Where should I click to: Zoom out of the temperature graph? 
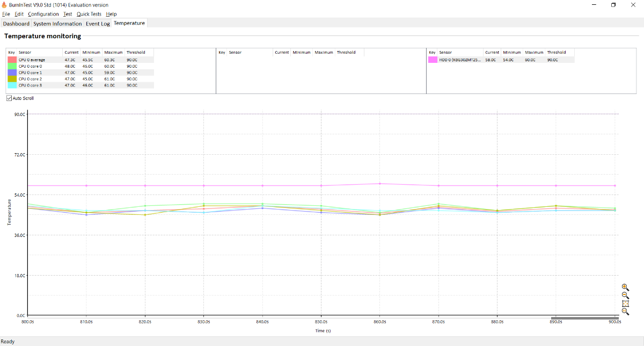click(x=625, y=295)
